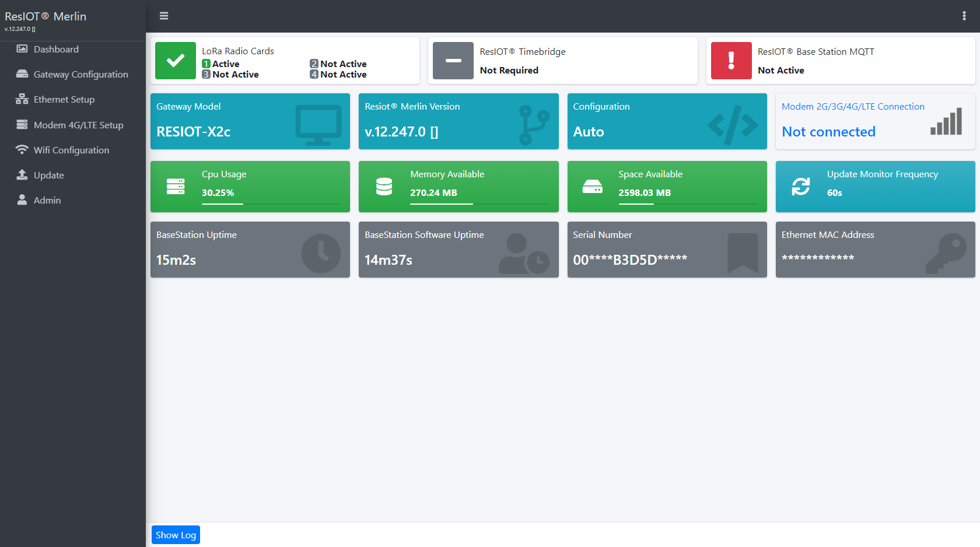The image size is (980, 547).
Task: Go to Ethernet Setup page
Action: point(73,99)
